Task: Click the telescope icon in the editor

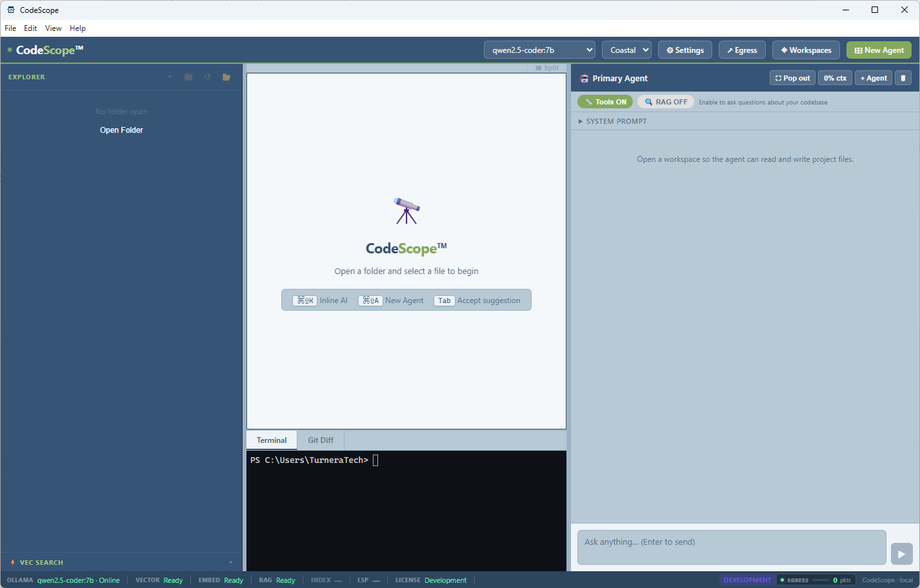Action: (x=406, y=211)
